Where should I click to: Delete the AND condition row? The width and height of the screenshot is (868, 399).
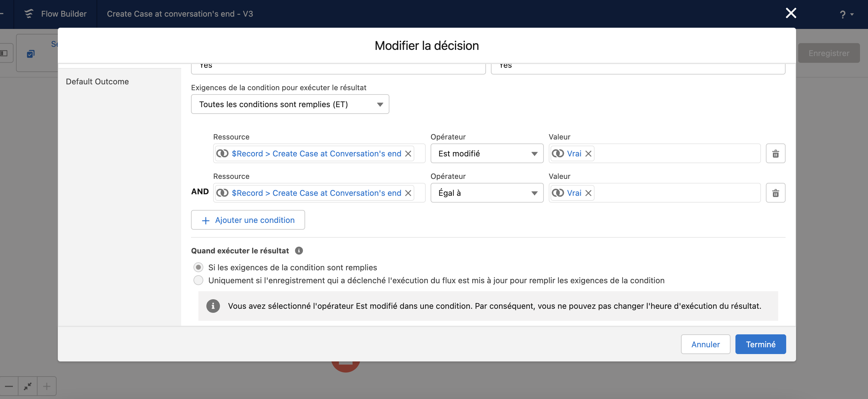pyautogui.click(x=775, y=193)
